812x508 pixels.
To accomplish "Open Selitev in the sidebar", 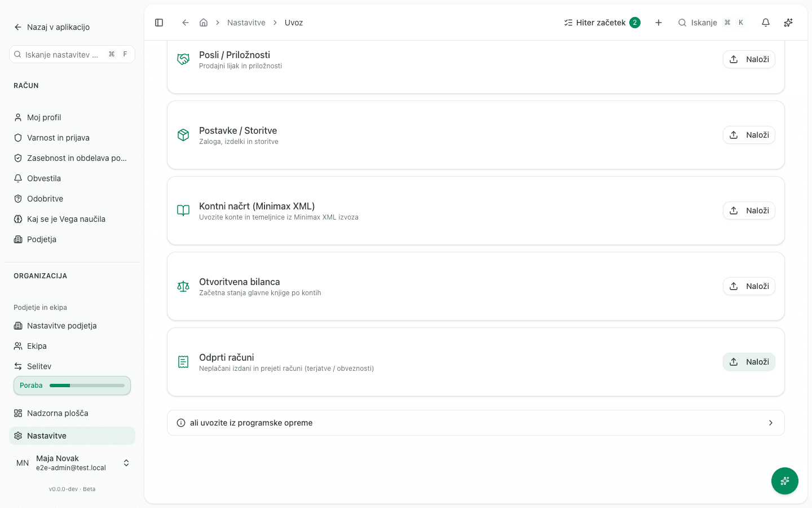I will coord(72,366).
